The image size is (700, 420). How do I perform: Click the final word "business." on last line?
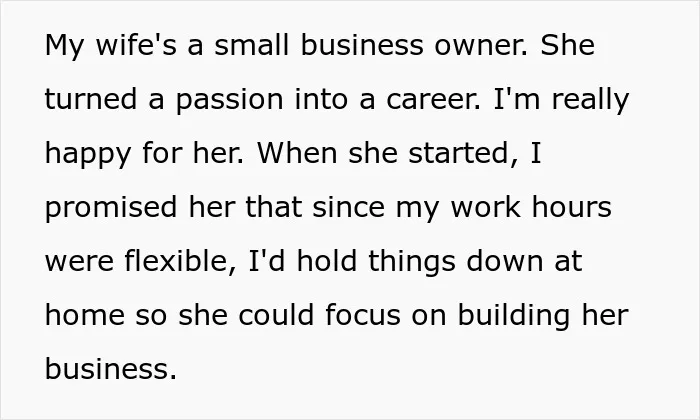coord(111,369)
